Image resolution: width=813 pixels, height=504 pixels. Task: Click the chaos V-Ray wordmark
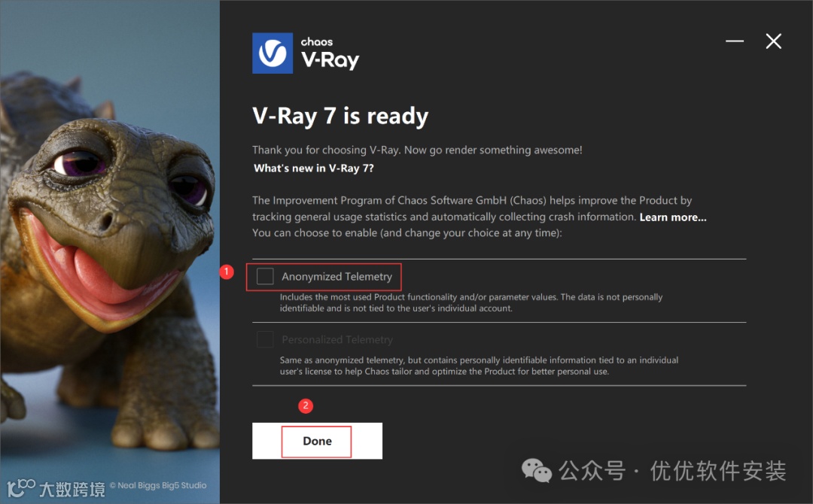(330, 53)
